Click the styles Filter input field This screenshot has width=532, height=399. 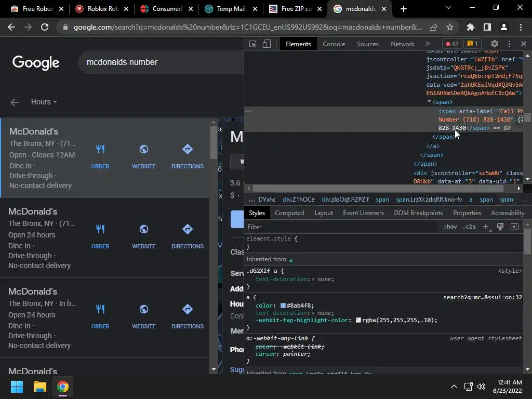click(341, 227)
